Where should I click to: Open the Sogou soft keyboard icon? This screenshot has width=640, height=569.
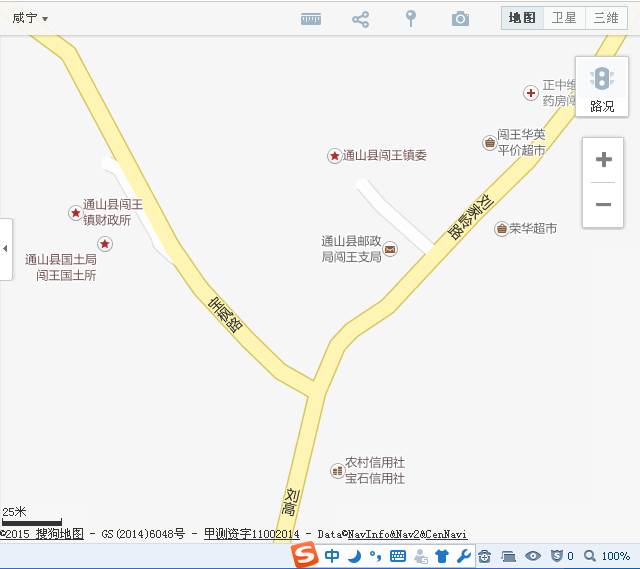coord(398,556)
